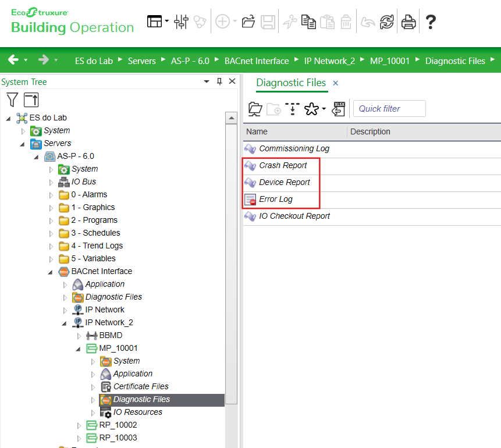501x448 pixels.
Task: Expand the 0 - Alarms folder
Action: 51,195
